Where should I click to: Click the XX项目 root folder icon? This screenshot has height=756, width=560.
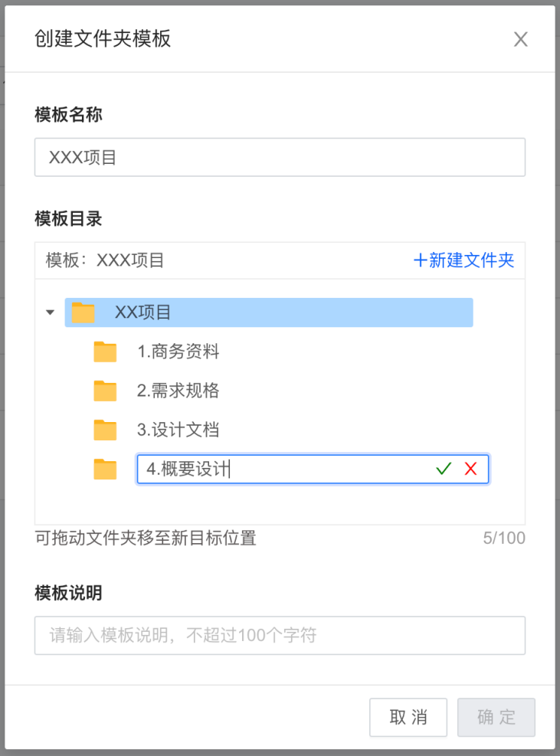(83, 313)
